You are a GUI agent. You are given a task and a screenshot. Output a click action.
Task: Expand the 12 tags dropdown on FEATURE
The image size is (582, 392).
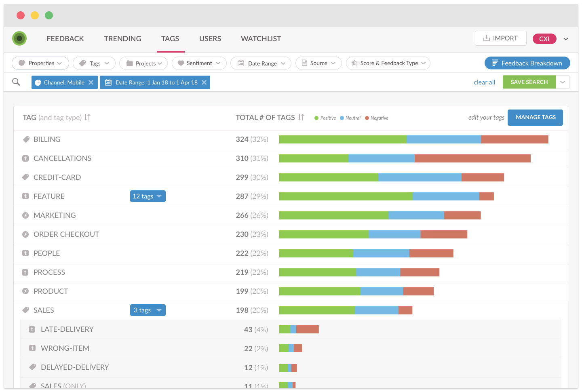click(x=148, y=196)
